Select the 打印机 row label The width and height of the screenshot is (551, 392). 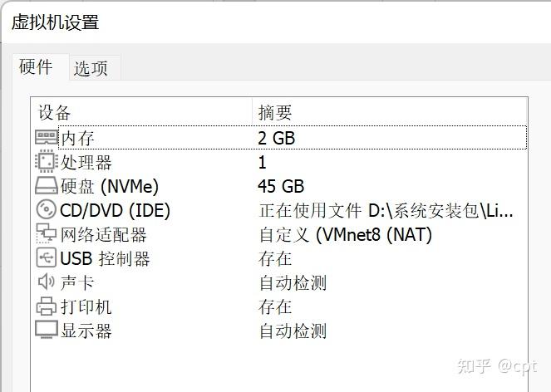pyautogui.click(x=86, y=306)
